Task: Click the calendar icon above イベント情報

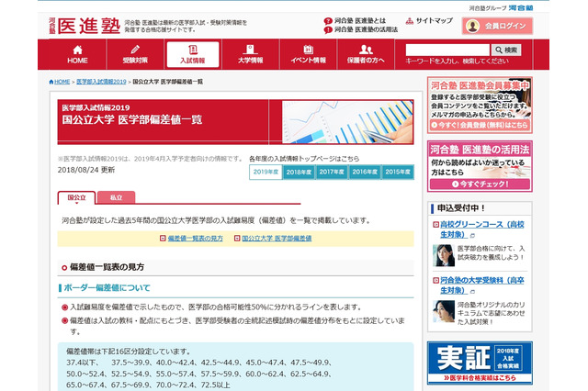Action: click(x=309, y=50)
